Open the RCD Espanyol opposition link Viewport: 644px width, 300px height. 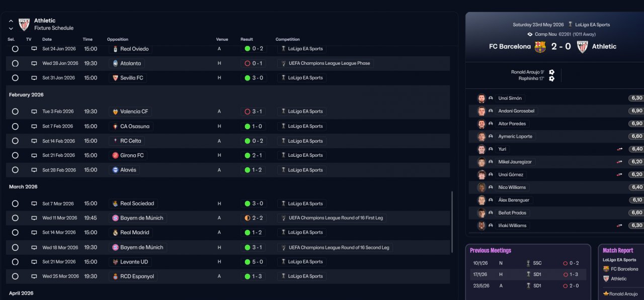click(x=137, y=276)
